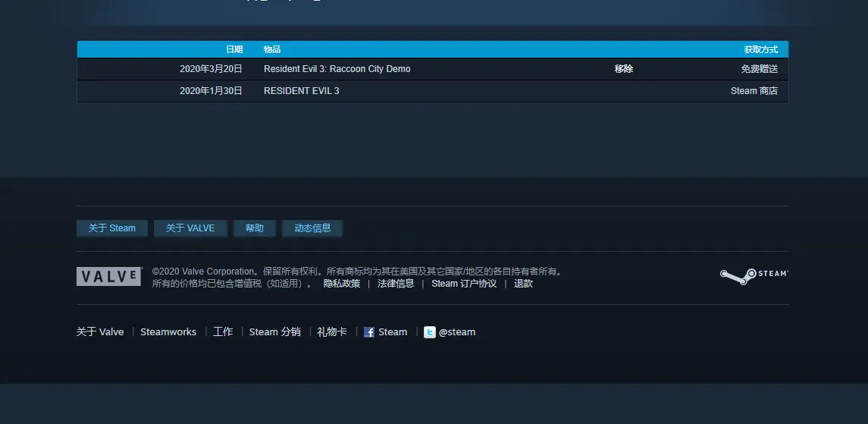Click the date 2020年1月30日
Viewport: 868px width, 424px height.
coord(211,91)
